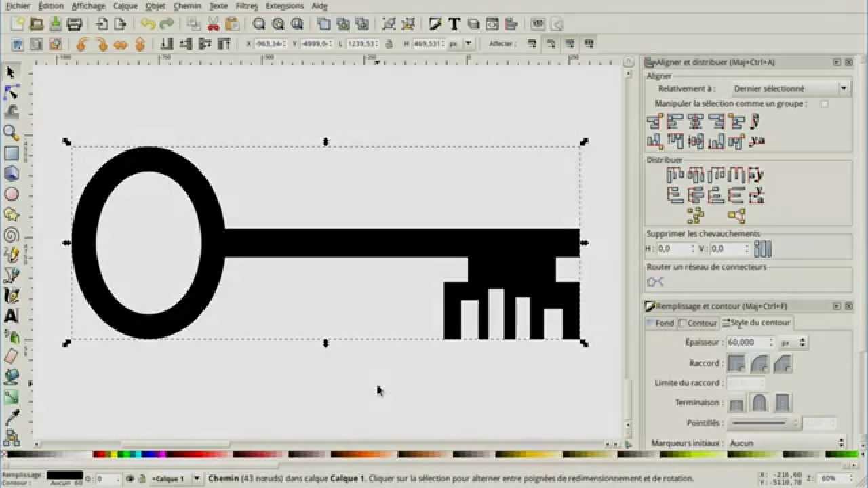The width and height of the screenshot is (868, 488).
Task: Click the connector network routing icon
Action: pos(655,281)
